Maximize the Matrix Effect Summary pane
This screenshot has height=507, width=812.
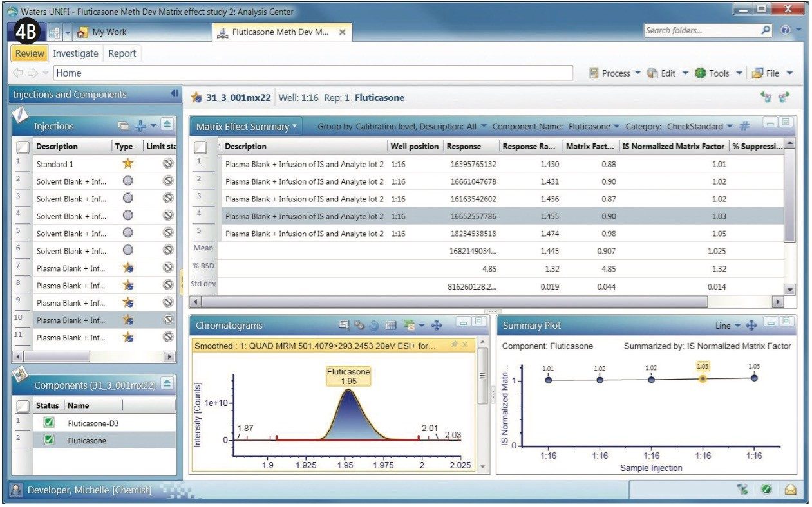click(x=786, y=122)
